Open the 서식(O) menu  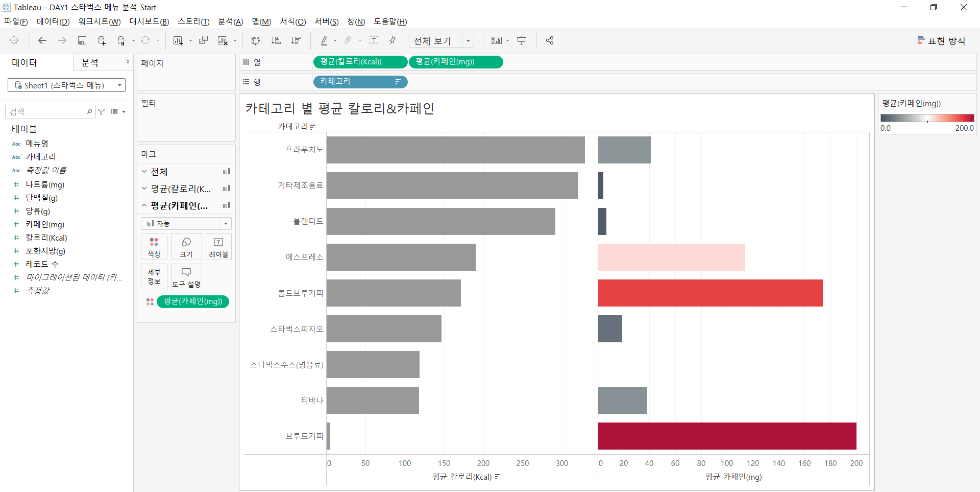point(293,21)
